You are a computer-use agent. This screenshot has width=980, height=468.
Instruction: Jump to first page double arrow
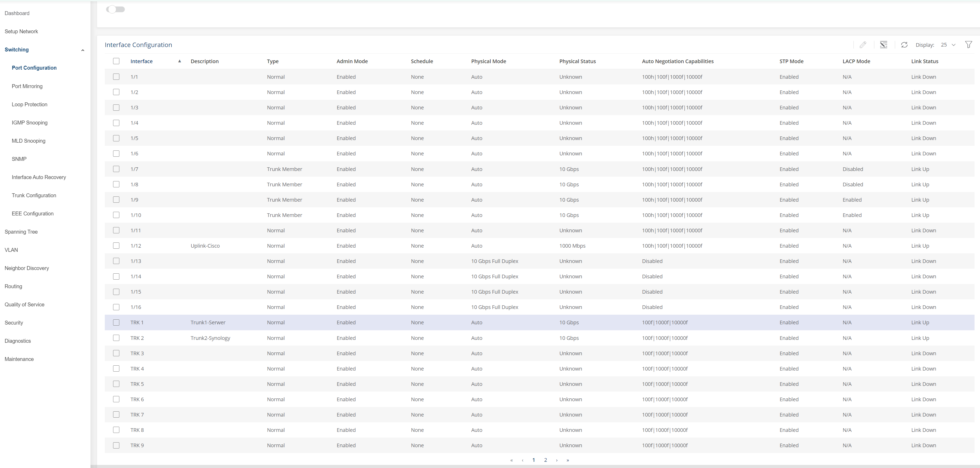[x=511, y=460]
